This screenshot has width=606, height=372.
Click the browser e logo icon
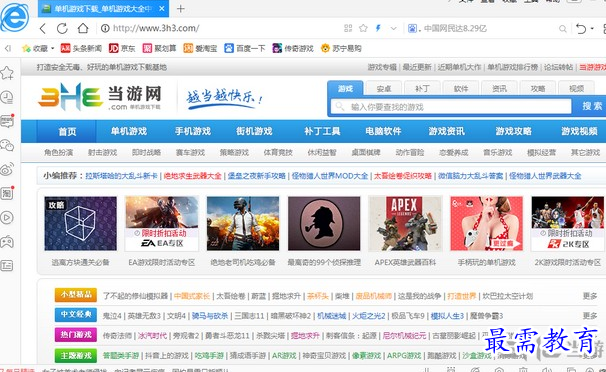pyautogui.click(x=14, y=17)
